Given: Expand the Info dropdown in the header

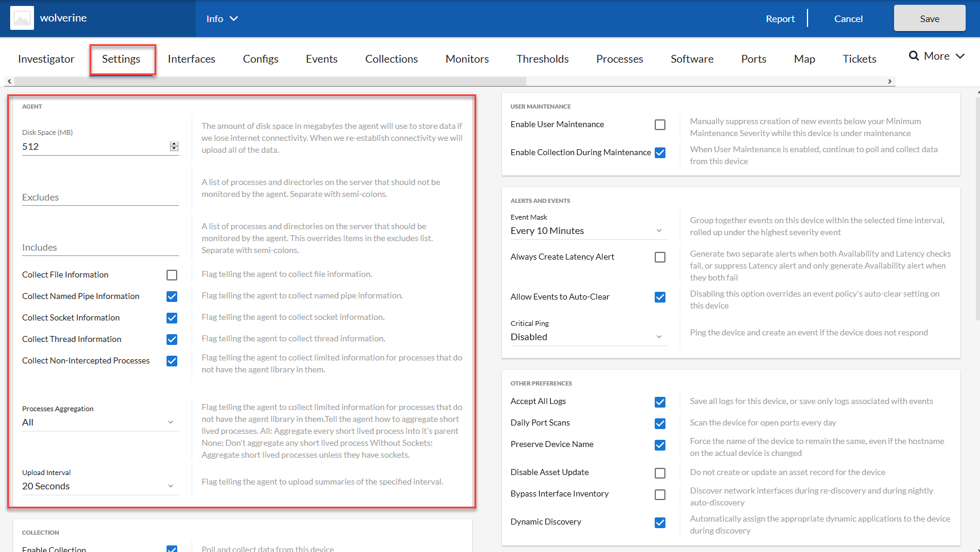Looking at the screenshot, I should click(222, 18).
